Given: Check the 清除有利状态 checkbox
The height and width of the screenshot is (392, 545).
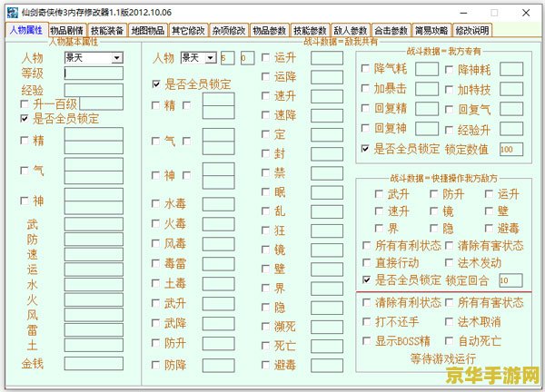Looking at the screenshot, I should (366, 302).
